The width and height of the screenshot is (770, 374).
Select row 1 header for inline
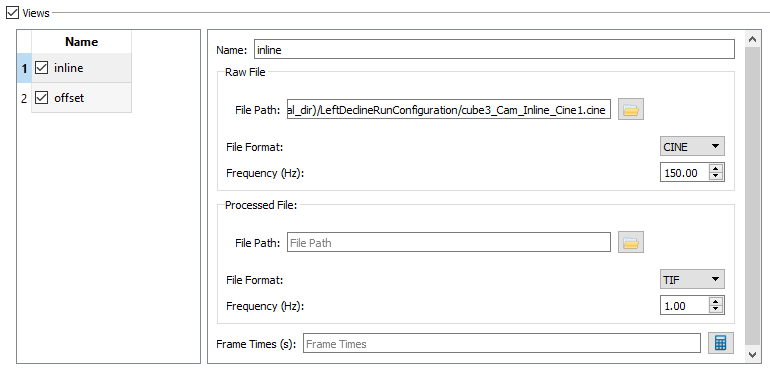(24, 68)
